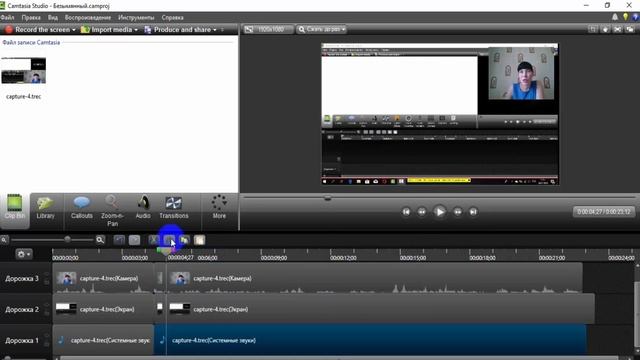The height and width of the screenshot is (360, 640).
Task: Click the 1920x1080 editing dimensions button
Action: (268, 29)
